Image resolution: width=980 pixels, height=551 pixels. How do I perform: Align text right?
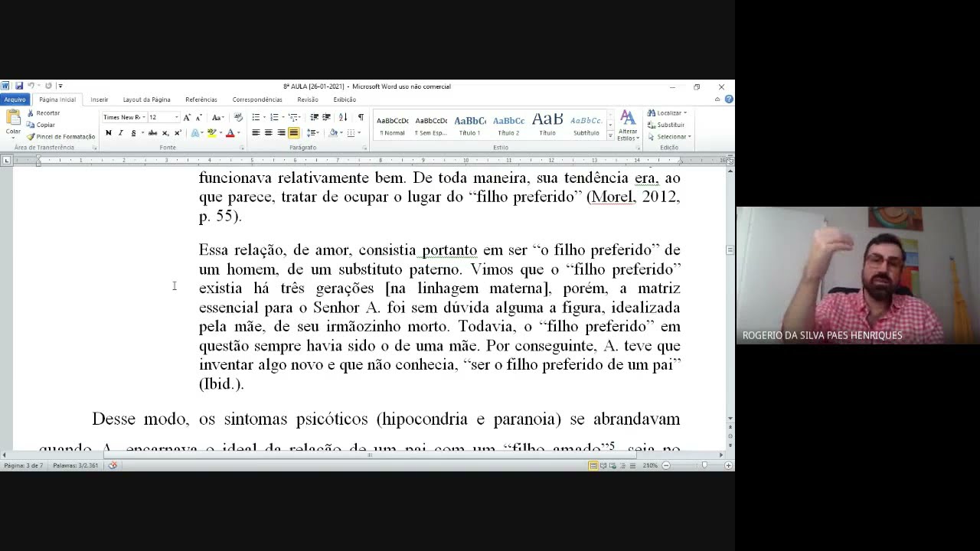(x=281, y=133)
